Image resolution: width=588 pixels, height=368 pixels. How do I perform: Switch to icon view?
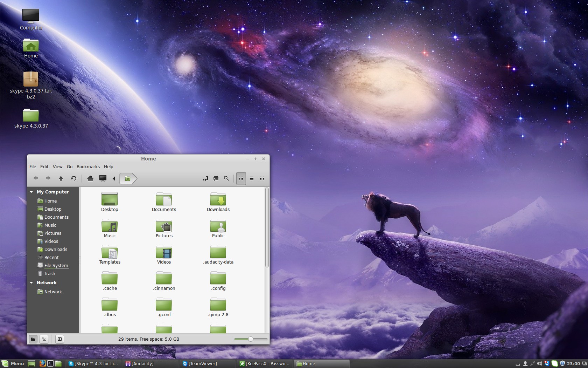click(x=241, y=178)
